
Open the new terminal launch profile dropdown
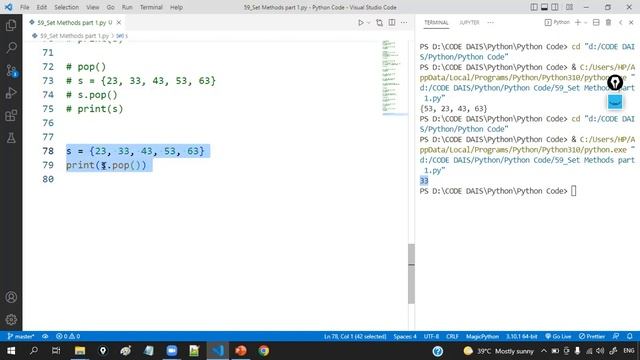pos(585,22)
